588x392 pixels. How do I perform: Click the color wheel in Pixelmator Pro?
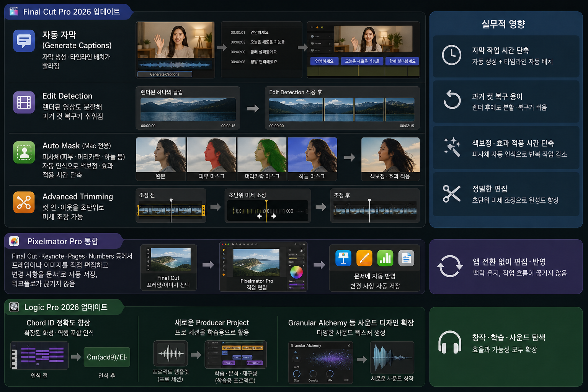[296, 272]
